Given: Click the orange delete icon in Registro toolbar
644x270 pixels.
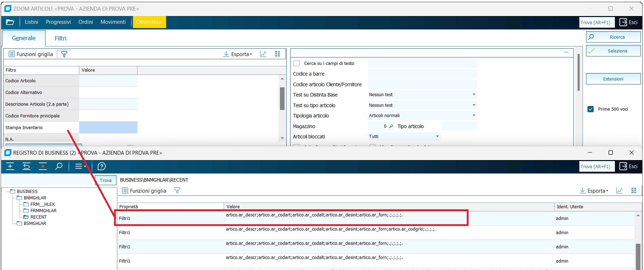Looking at the screenshot, I should coord(43,166).
